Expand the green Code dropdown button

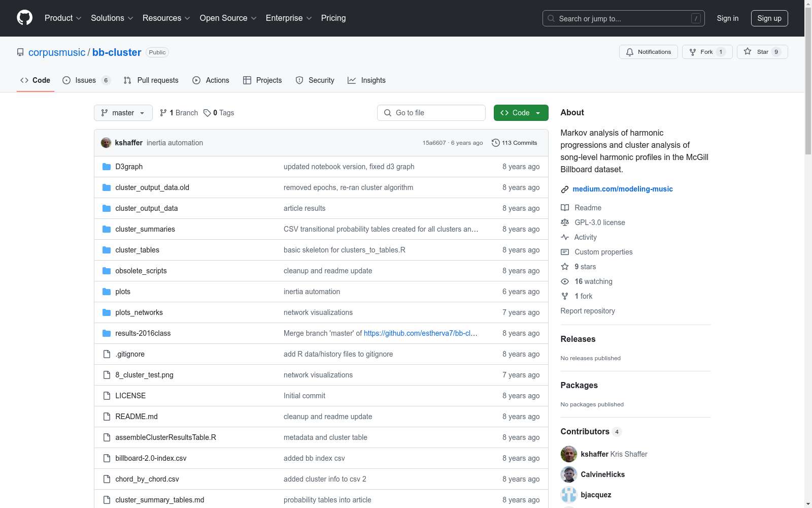click(521, 113)
